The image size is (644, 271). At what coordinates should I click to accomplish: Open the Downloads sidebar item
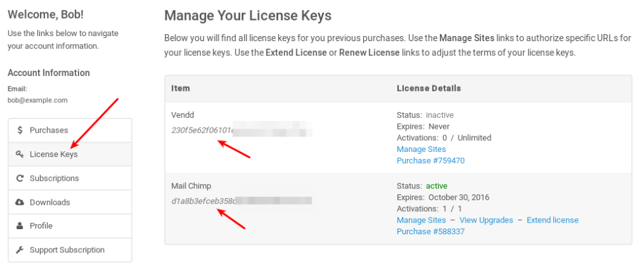pyautogui.click(x=50, y=202)
